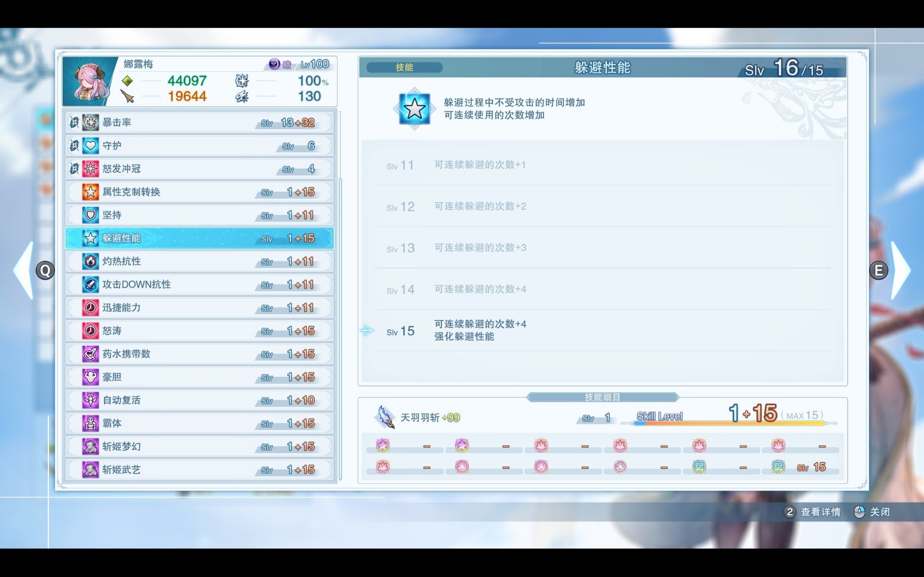Image resolution: width=924 pixels, height=577 pixels.
Task: Click 关闭 to close the screen
Action: [x=882, y=512]
